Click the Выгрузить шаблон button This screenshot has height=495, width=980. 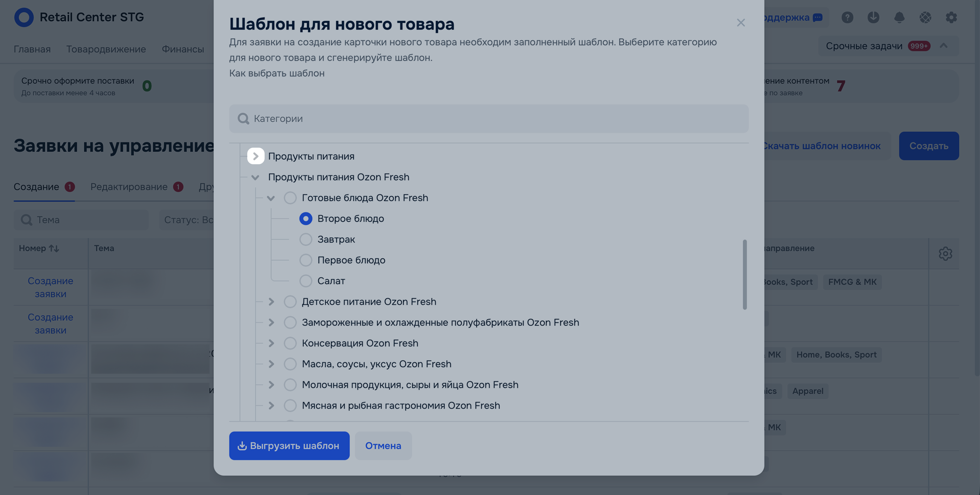[289, 446]
